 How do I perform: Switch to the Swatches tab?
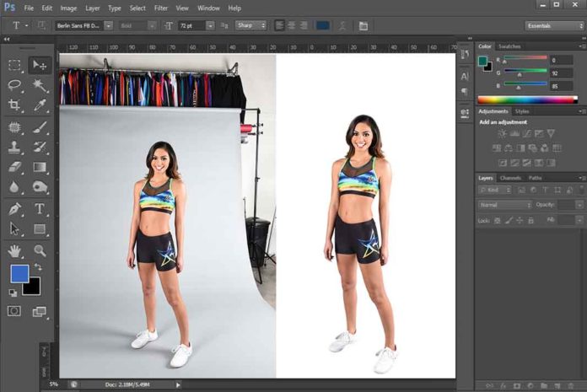(509, 46)
